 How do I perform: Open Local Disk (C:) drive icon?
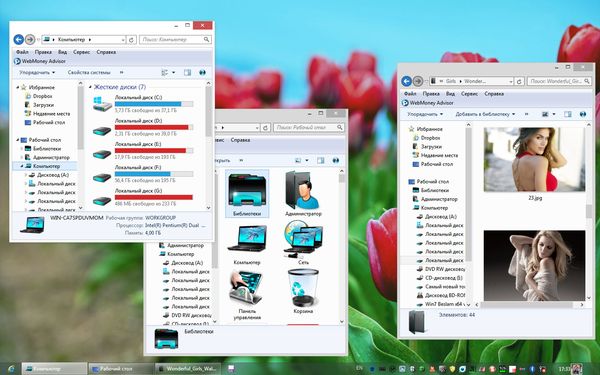pos(102,104)
